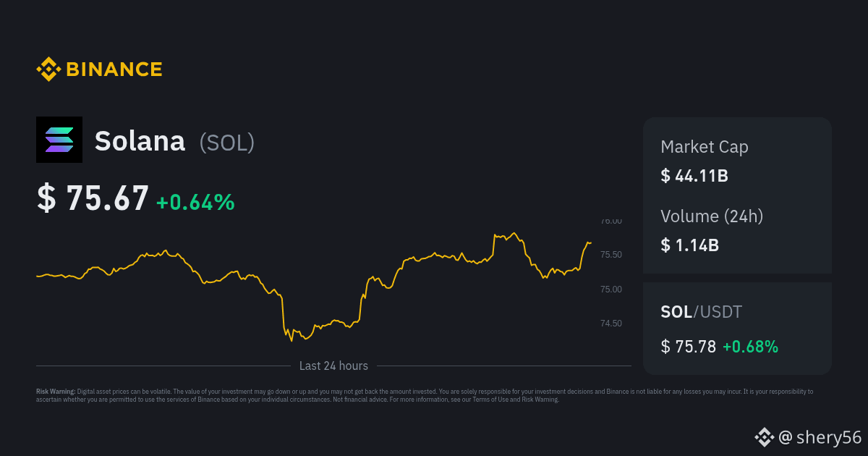Click the $ 1.14B volume value
The width and height of the screenshot is (868, 456).
[689, 245]
